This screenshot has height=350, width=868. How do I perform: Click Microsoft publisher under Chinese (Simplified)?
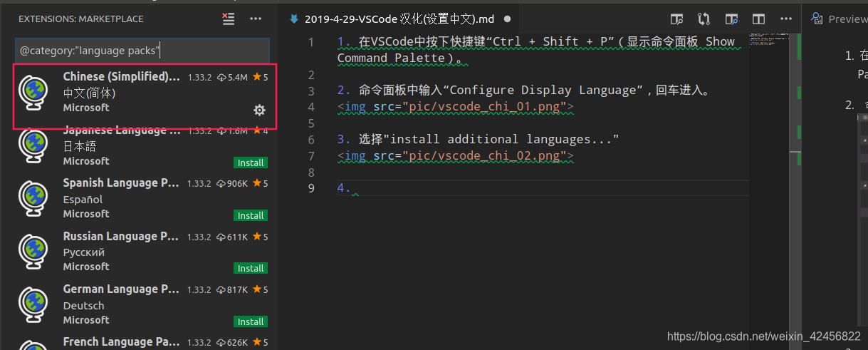(86, 108)
